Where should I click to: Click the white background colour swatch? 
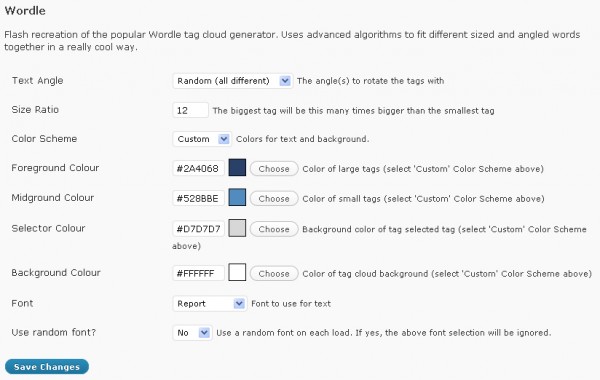coord(237,272)
